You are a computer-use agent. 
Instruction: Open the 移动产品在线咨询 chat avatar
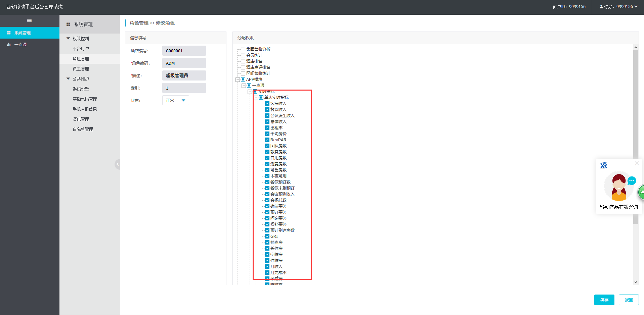[x=618, y=187]
